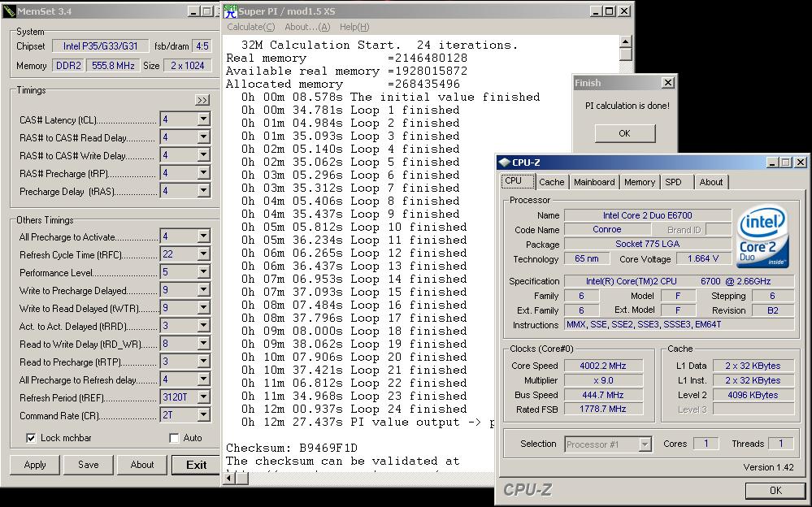Open the Read to Write Delay dropdown
The width and height of the screenshot is (812, 507).
(203, 344)
